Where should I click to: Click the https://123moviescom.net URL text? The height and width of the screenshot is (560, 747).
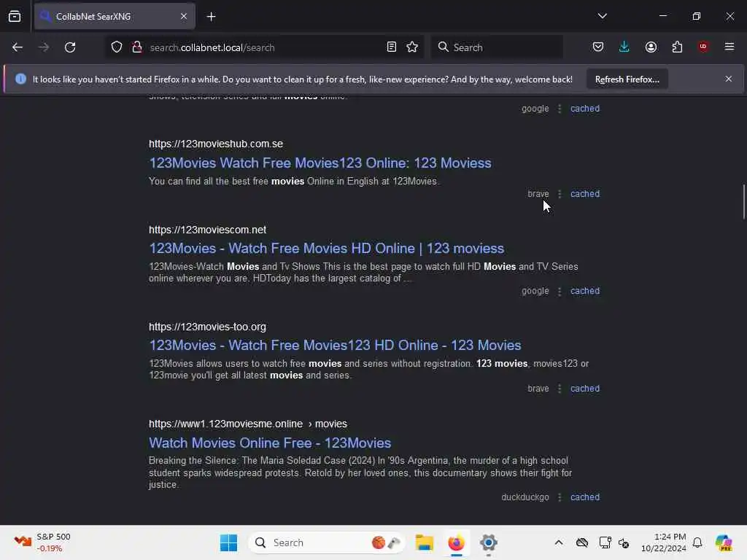point(207,230)
